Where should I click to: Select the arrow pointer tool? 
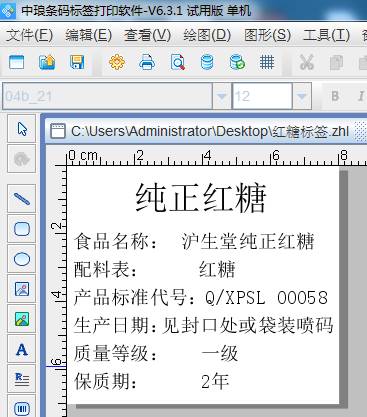pyautogui.click(x=22, y=129)
